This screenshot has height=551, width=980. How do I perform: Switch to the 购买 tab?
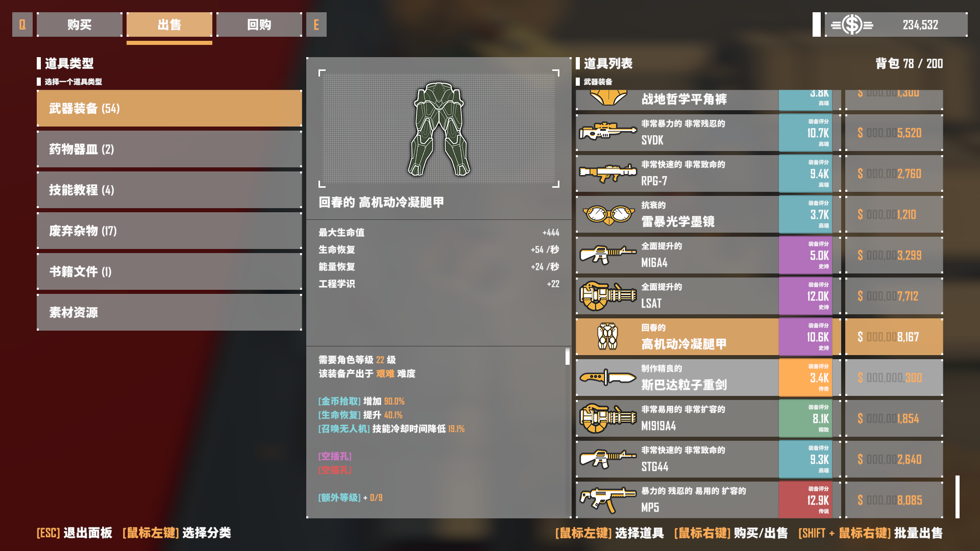(80, 24)
